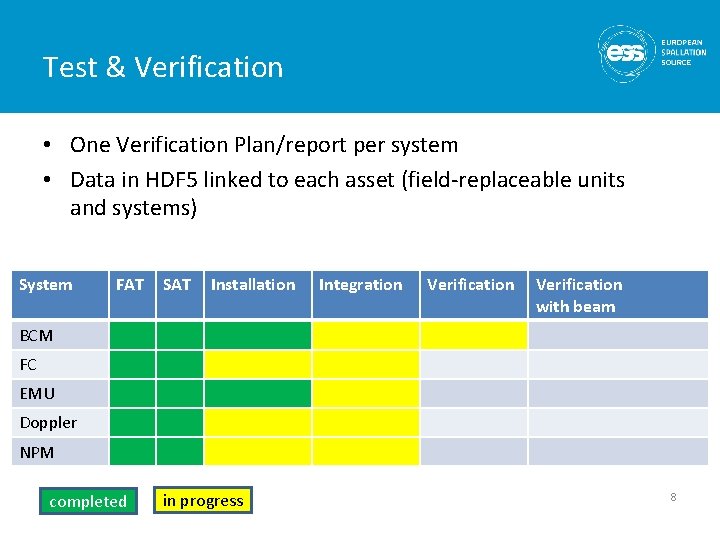The width and height of the screenshot is (720, 540).
Task: Select the 'BCM' row label
Action: pos(60,335)
